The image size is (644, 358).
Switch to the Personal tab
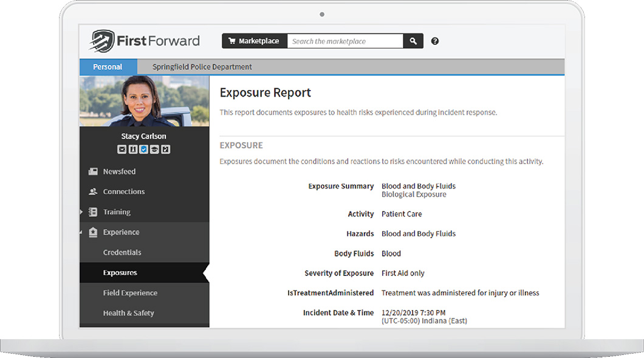point(108,67)
